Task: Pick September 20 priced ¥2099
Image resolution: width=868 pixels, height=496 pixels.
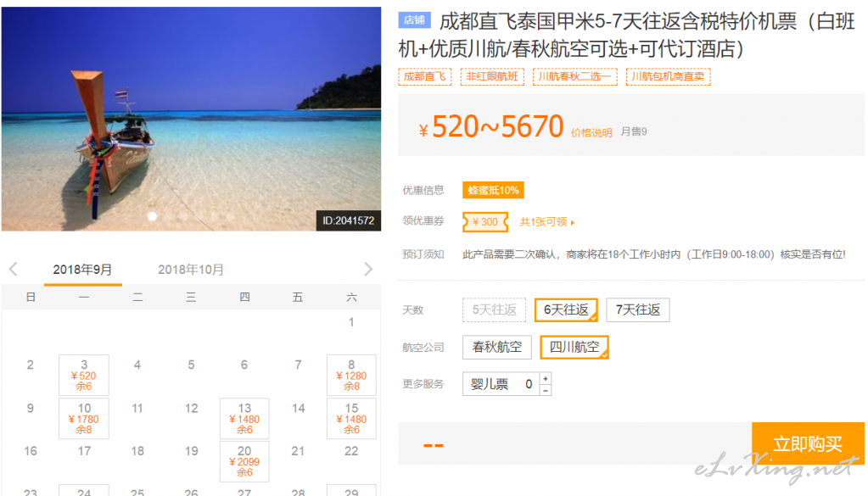Action: [244, 461]
